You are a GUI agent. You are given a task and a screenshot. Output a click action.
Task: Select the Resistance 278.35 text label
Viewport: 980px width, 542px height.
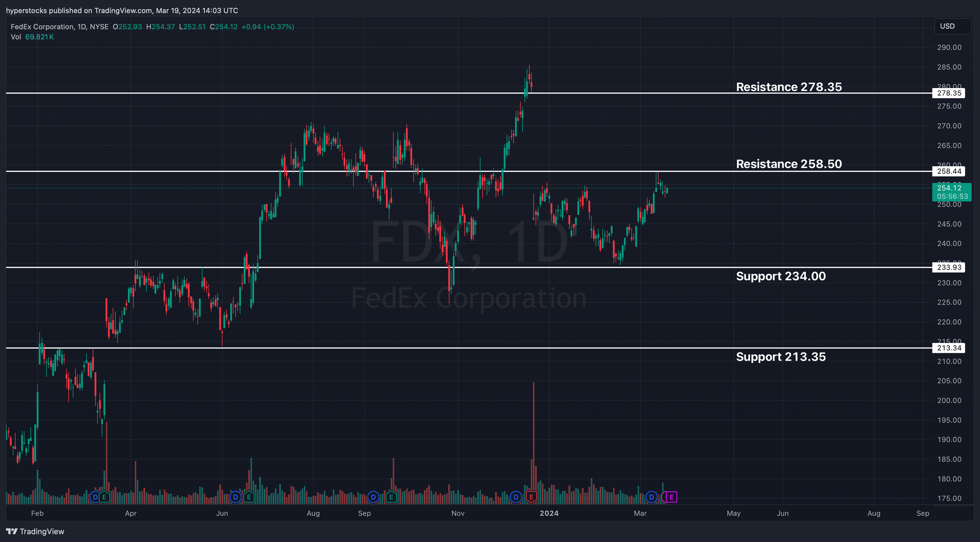click(x=789, y=87)
